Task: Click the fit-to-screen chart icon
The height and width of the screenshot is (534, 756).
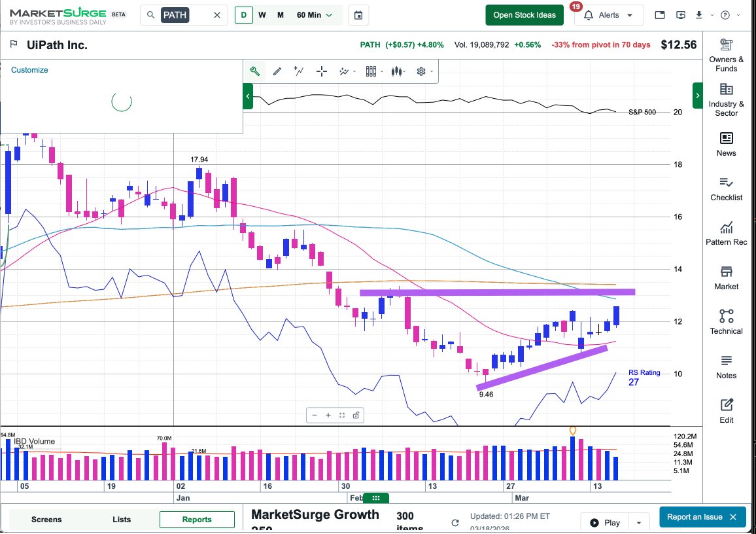Action: click(342, 416)
